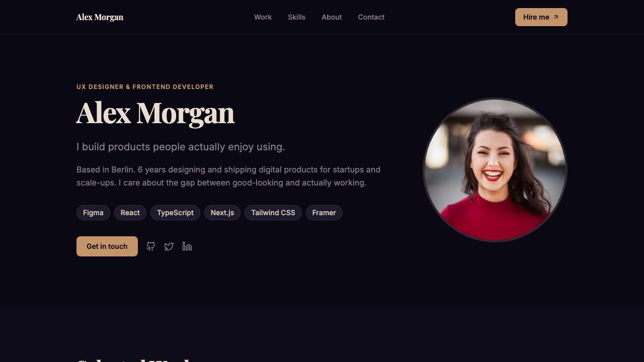Open the About nav link

[x=332, y=17]
